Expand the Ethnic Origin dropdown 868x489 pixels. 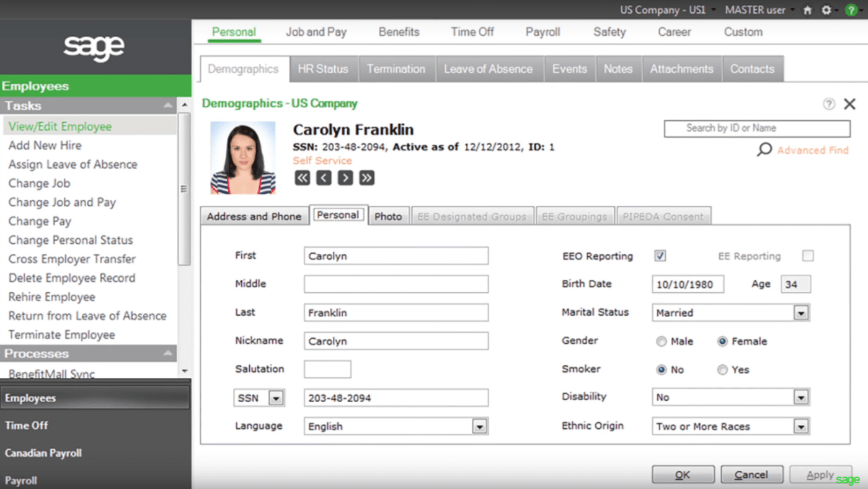(x=802, y=426)
